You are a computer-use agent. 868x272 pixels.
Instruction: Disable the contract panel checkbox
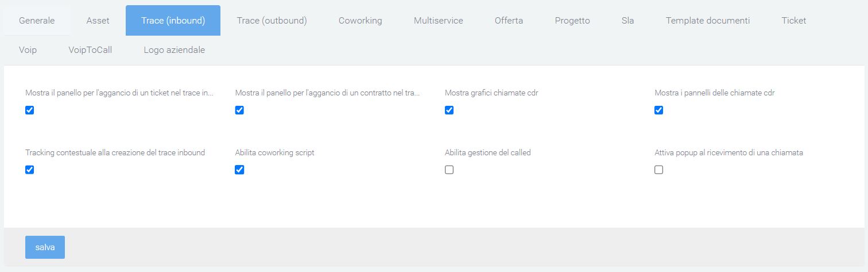pyautogui.click(x=239, y=110)
